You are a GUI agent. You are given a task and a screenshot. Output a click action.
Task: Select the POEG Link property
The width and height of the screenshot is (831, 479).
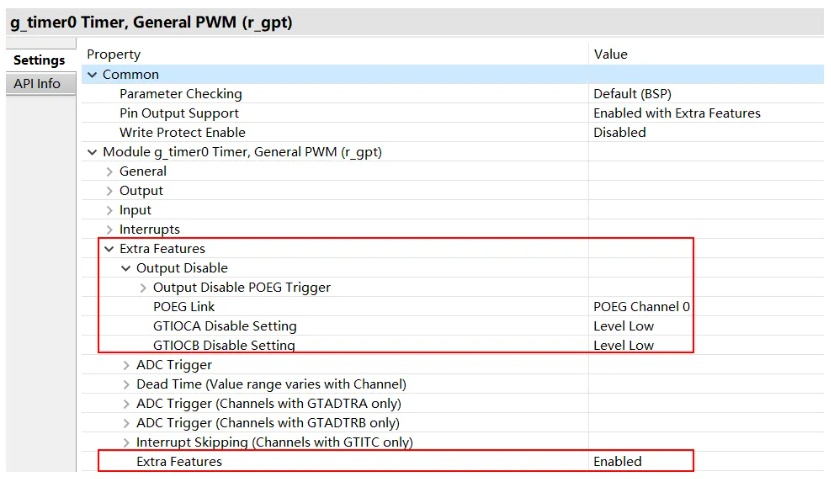click(184, 307)
